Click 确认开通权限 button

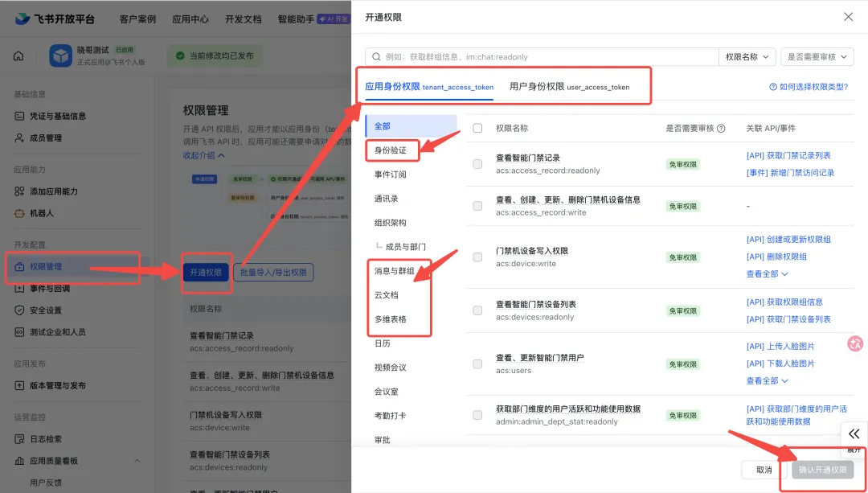coord(823,470)
